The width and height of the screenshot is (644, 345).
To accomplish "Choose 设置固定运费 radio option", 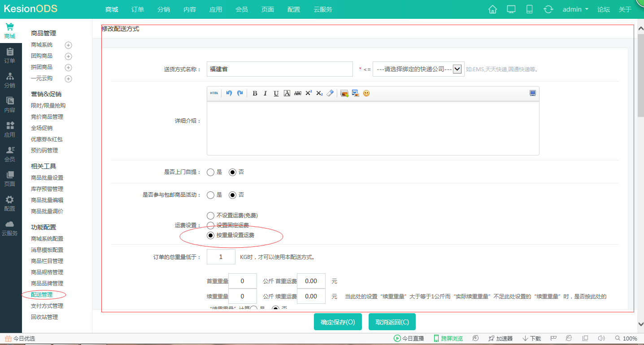I will [210, 225].
